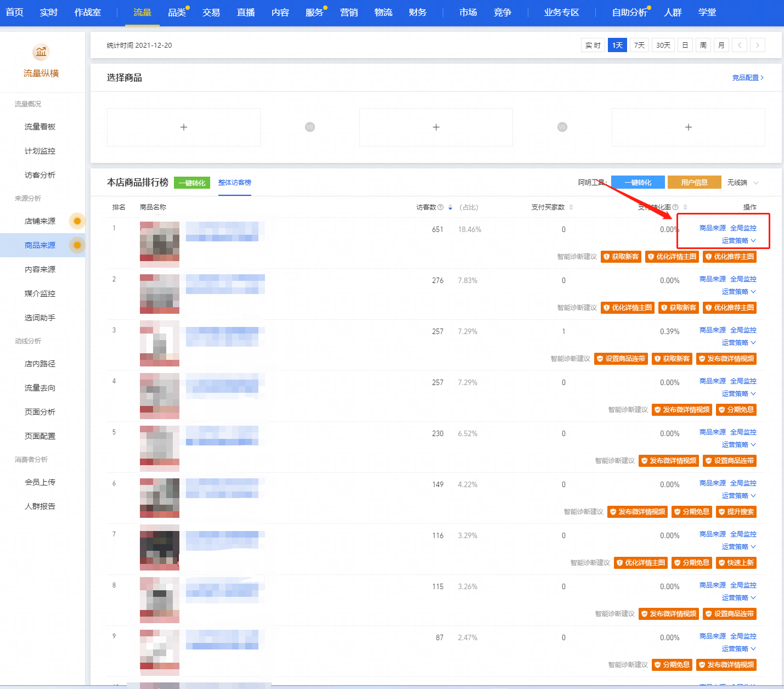Select the 7天 date range
Image resolution: width=784 pixels, height=689 pixels.
pyautogui.click(x=640, y=45)
